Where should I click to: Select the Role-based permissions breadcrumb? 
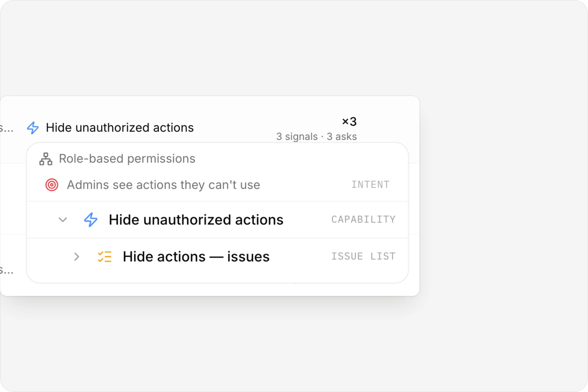point(127,159)
